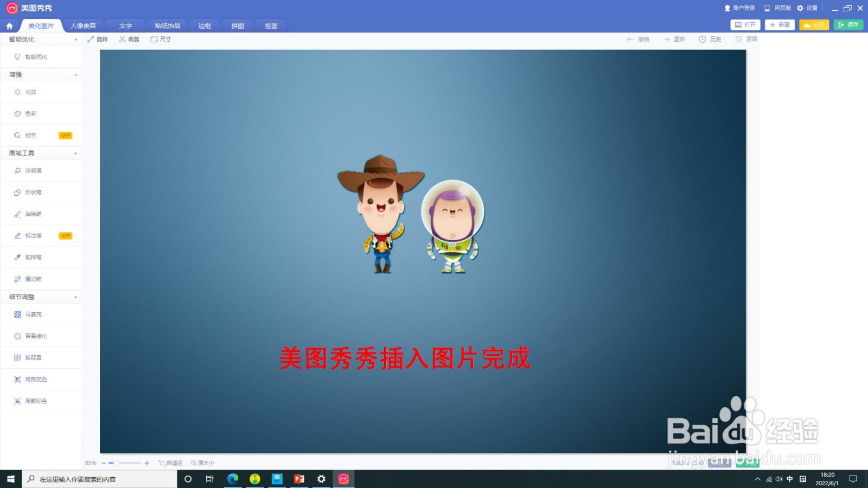868x488 pixels.
Task: Click the 保存 save button
Action: 848,25
